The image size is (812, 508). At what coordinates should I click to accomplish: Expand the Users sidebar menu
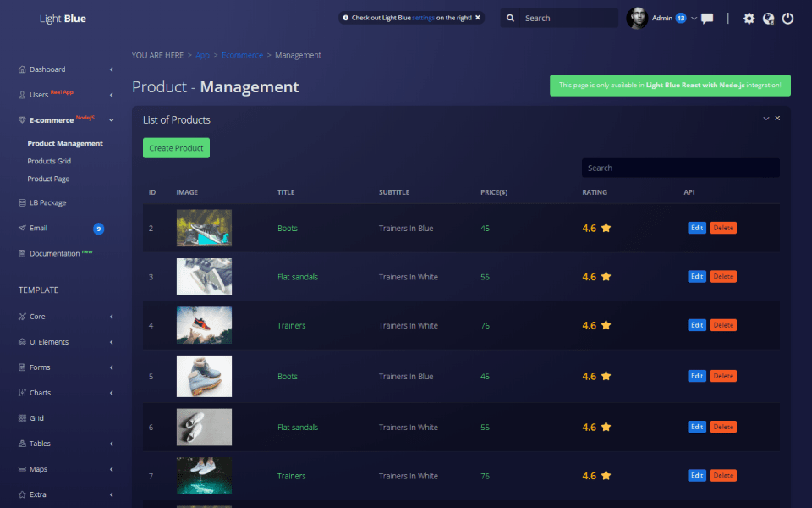pos(111,95)
